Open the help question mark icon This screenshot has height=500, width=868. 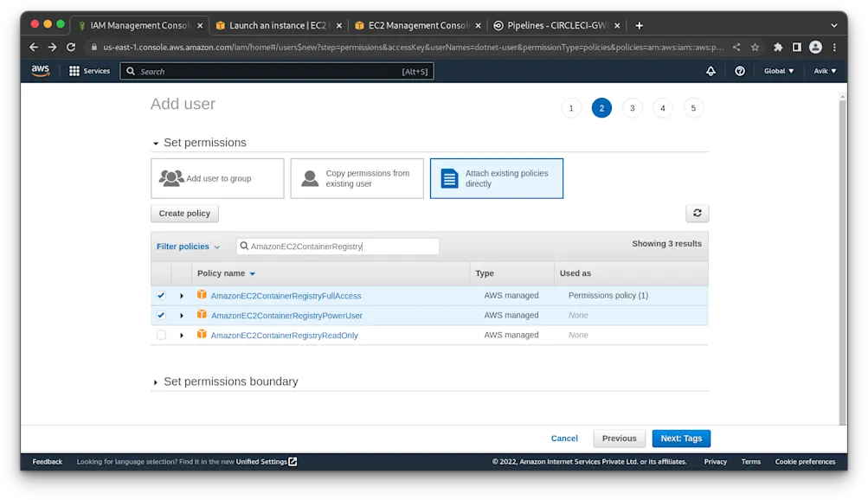click(x=740, y=71)
